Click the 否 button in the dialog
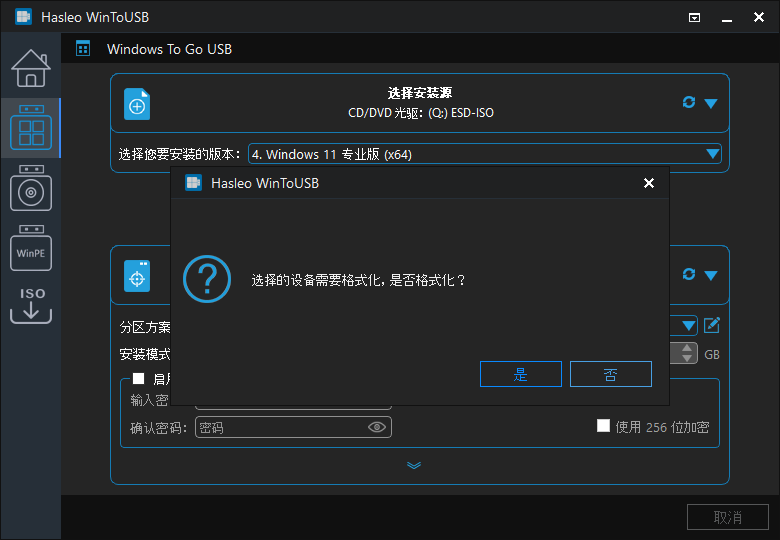The height and width of the screenshot is (540, 780). (x=610, y=374)
